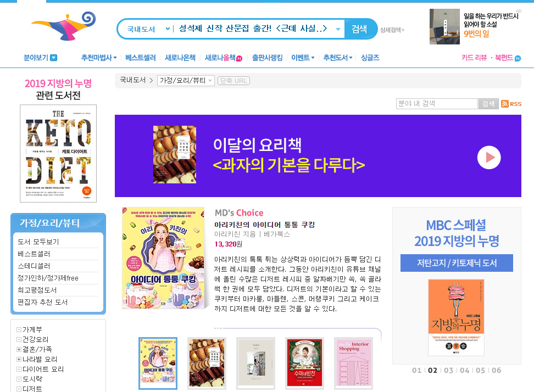
Task: Expand the 결혼/가족 tree category
Action: (x=19, y=350)
